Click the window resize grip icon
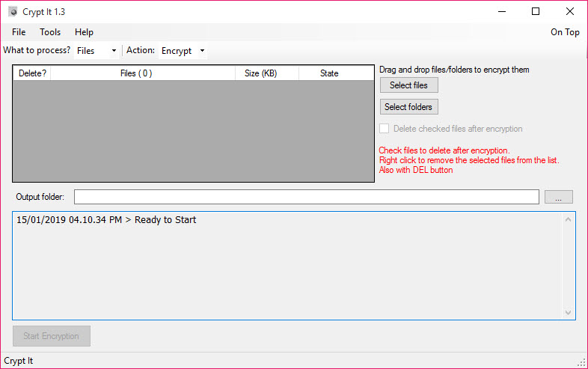The height and width of the screenshot is (369, 588). (581, 362)
